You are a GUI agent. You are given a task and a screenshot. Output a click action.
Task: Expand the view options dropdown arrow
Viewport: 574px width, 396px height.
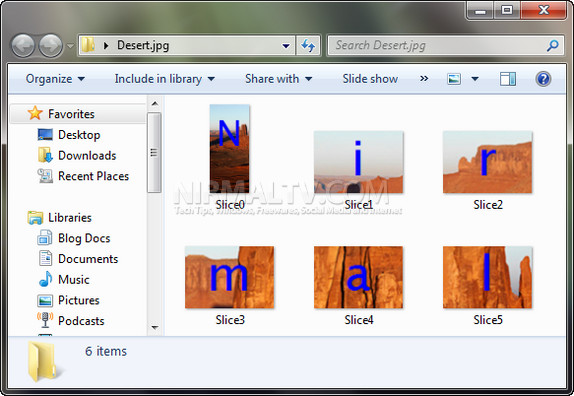click(x=475, y=79)
